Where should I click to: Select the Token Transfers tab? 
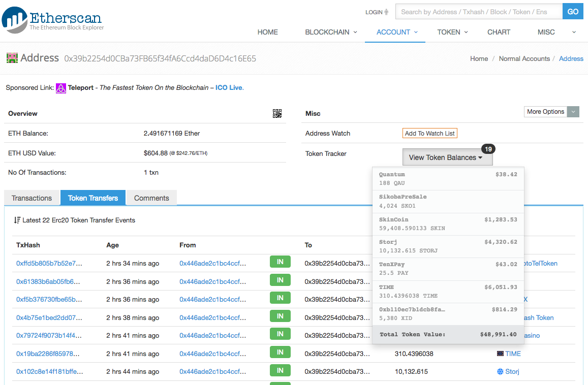point(93,198)
